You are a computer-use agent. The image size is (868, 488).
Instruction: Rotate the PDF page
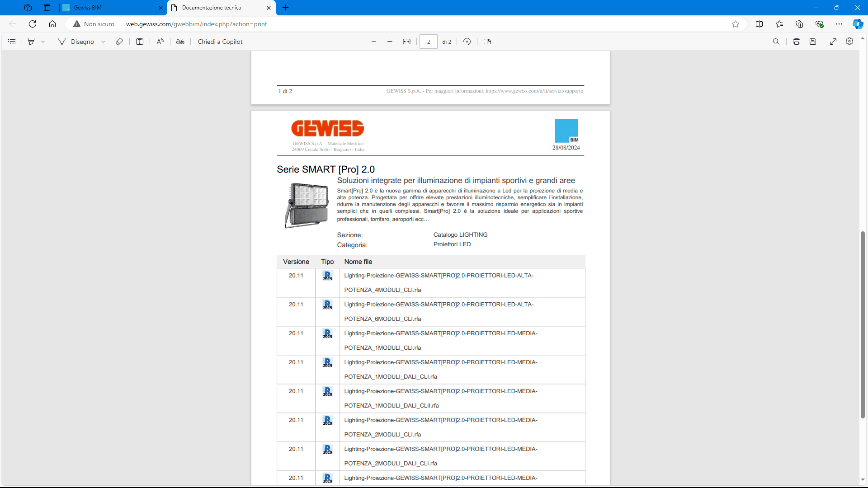[x=467, y=42]
